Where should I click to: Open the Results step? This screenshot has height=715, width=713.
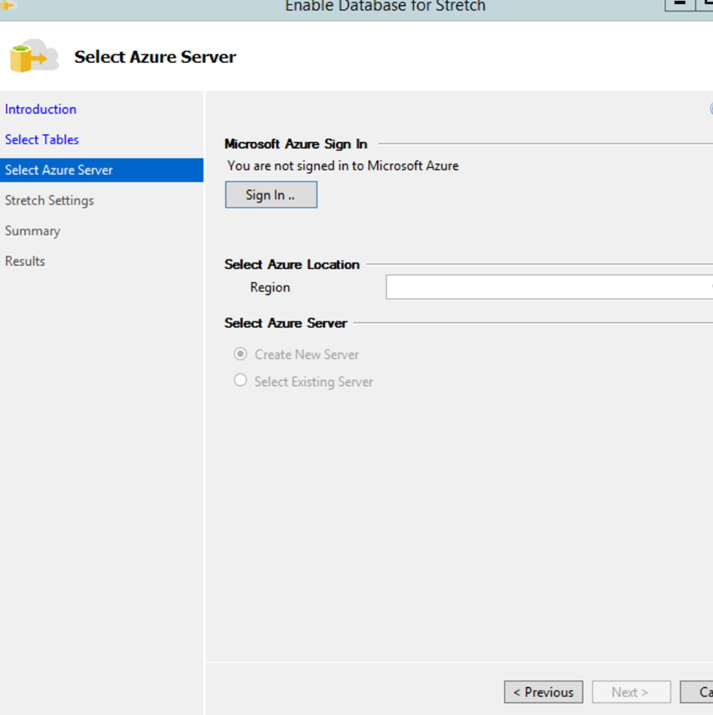tap(25, 261)
